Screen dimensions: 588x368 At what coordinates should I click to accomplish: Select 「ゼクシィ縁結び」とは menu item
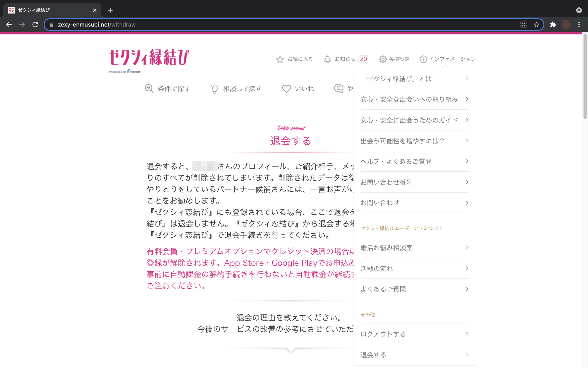(x=415, y=79)
